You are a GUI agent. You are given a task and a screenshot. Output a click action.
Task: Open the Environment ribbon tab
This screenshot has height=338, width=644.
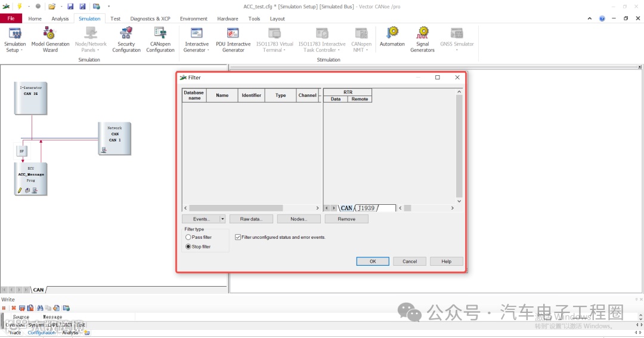pyautogui.click(x=193, y=19)
